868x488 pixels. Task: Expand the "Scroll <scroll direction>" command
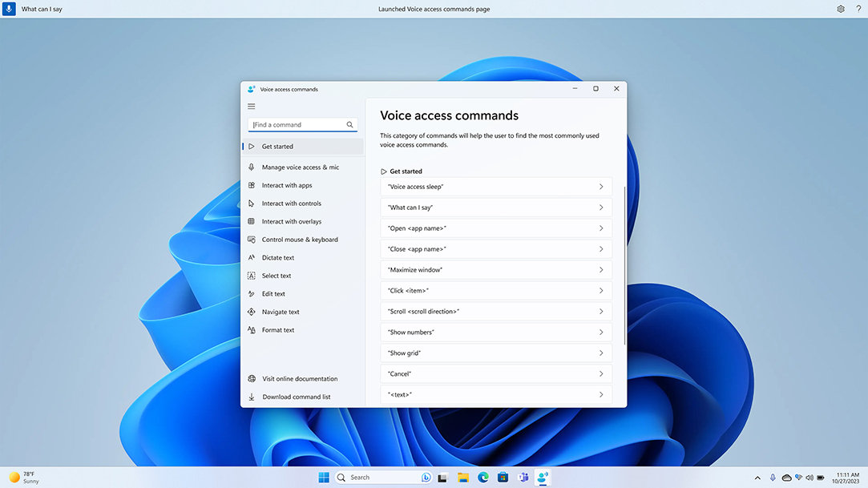[495, 312]
